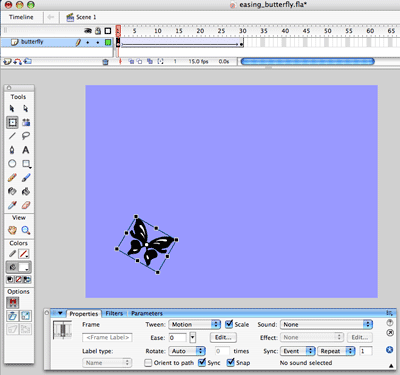Toggle Onion Skin Outlines
The height and width of the screenshot is (375, 400).
pyautogui.click(x=140, y=62)
